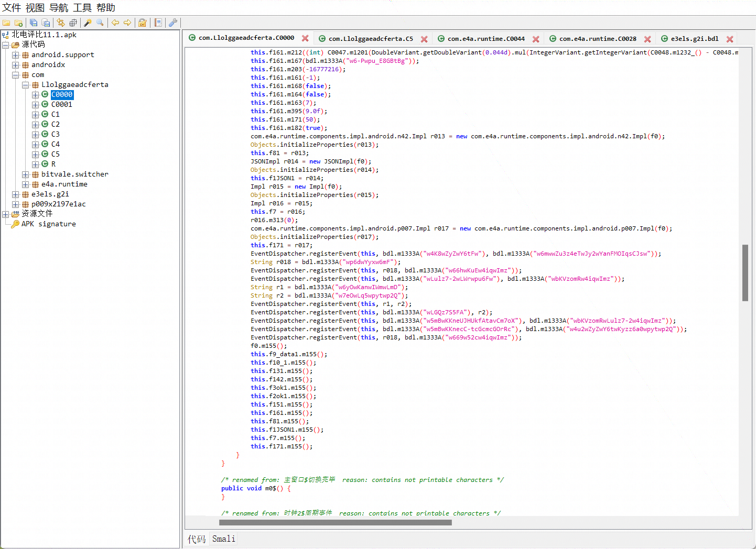Expand the androidx package node
This screenshot has height=549, width=756.
16,65
